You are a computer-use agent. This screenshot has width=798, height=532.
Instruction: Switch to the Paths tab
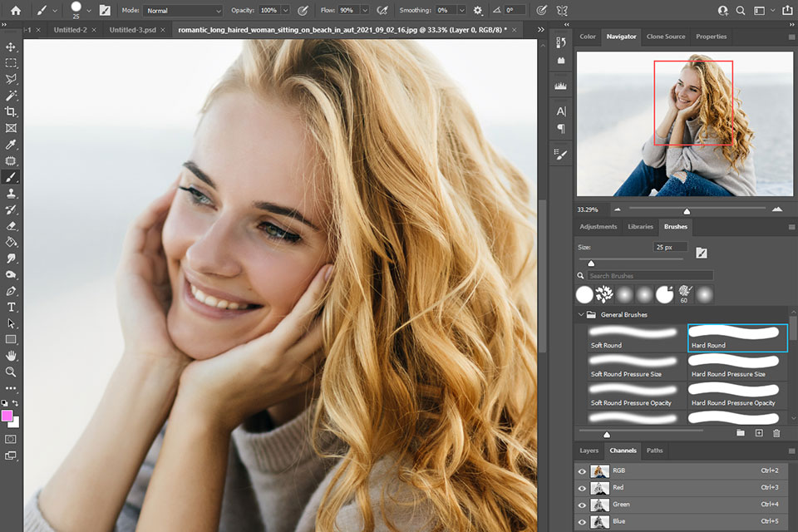pyautogui.click(x=654, y=451)
